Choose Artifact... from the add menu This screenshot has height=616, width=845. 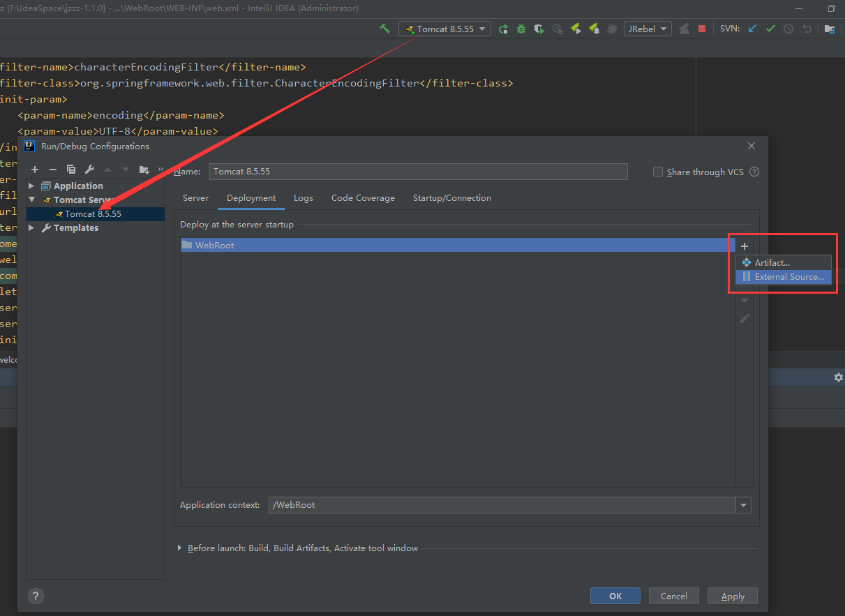point(784,263)
